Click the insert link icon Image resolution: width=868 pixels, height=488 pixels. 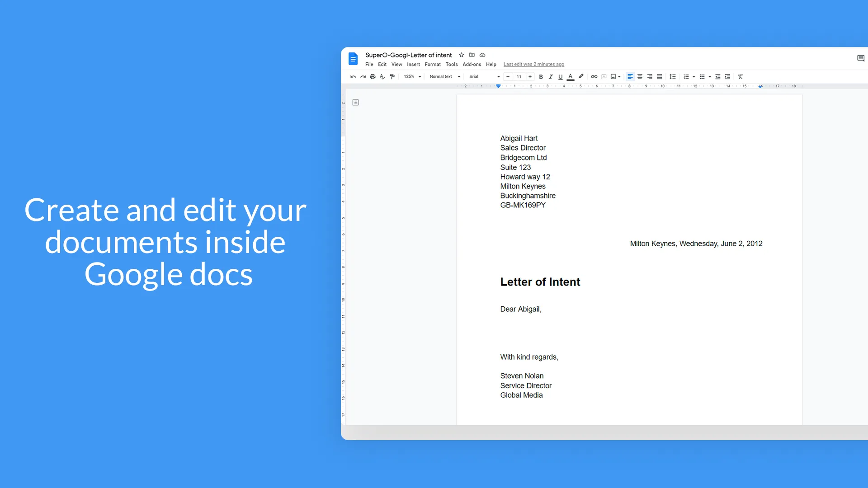(594, 77)
